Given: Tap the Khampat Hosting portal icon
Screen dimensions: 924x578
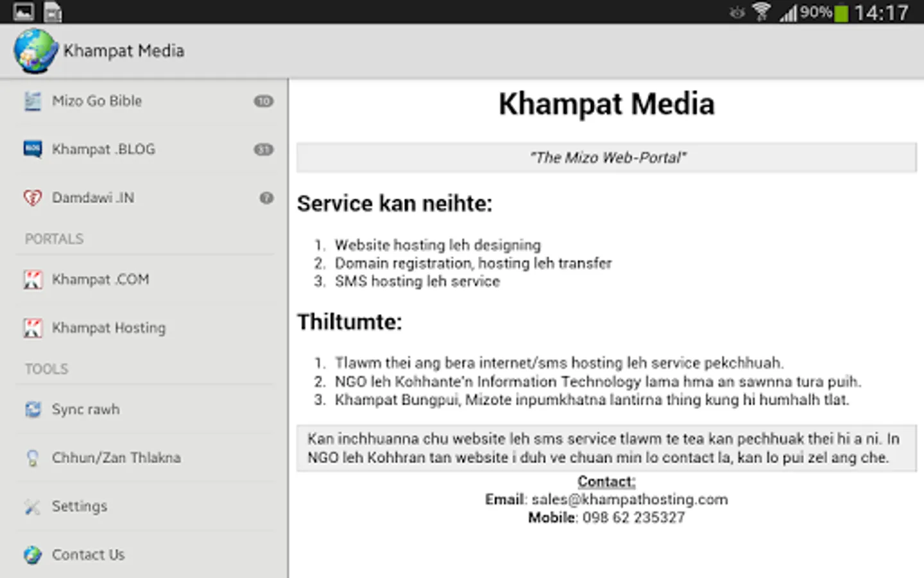Looking at the screenshot, I should point(33,328).
